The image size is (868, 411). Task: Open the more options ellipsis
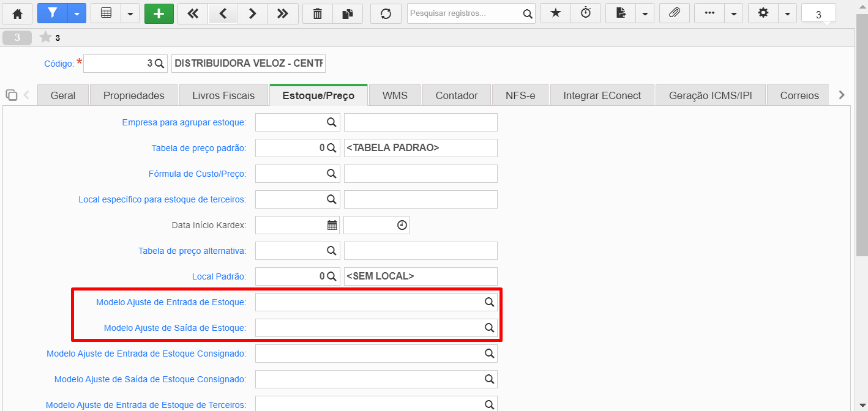click(x=709, y=13)
